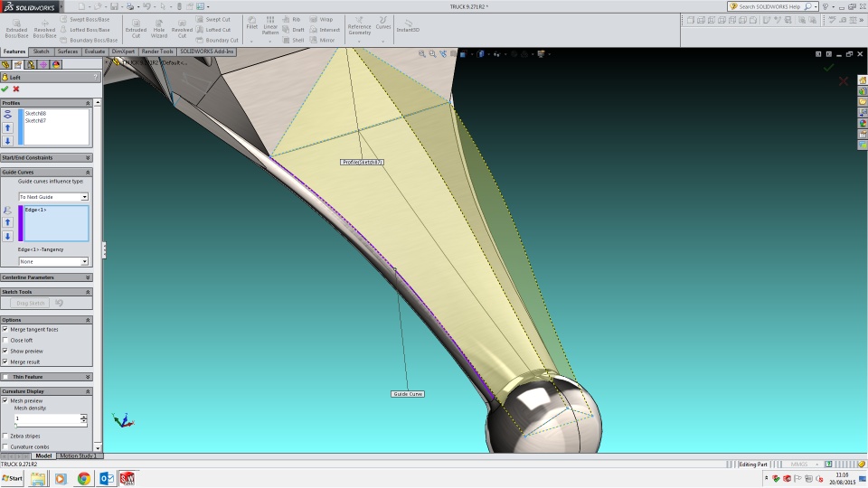Enable the Zebra stripes checkbox
The height and width of the screenshot is (488, 868).
pyautogui.click(x=5, y=436)
